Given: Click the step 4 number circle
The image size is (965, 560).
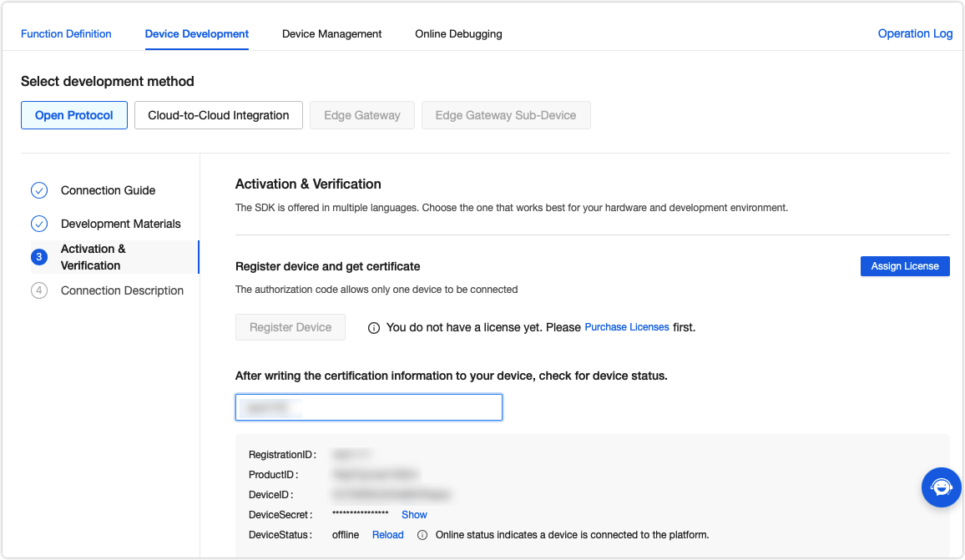Looking at the screenshot, I should pyautogui.click(x=39, y=290).
